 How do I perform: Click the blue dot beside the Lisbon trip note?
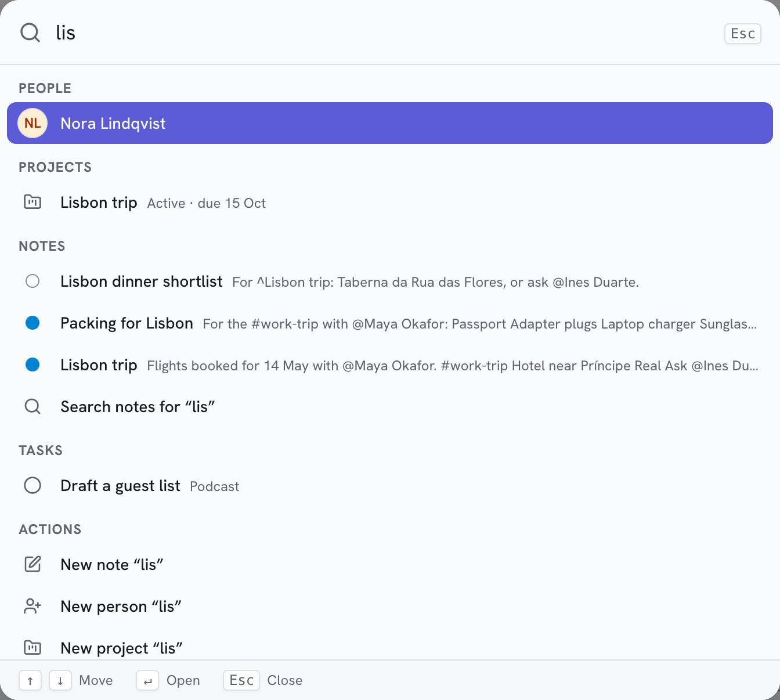pos(32,365)
